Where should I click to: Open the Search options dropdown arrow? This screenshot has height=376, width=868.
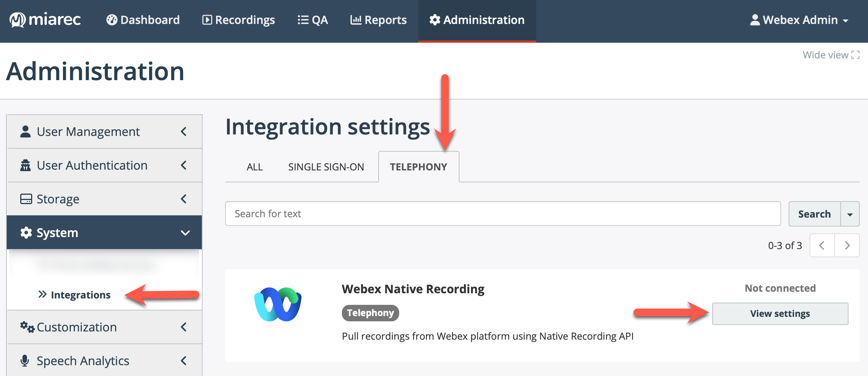pyautogui.click(x=850, y=214)
